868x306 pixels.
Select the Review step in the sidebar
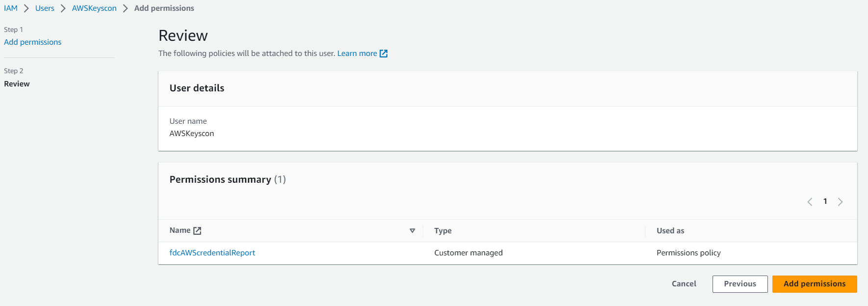pos(17,84)
